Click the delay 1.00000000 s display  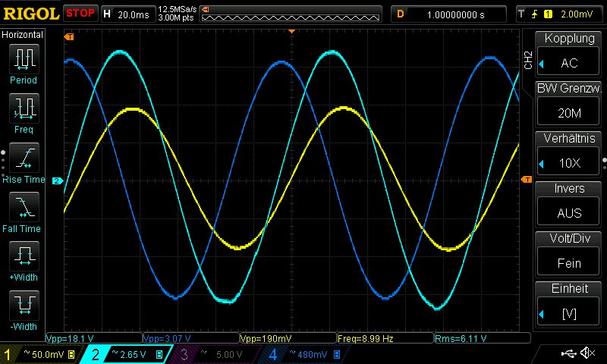point(448,14)
